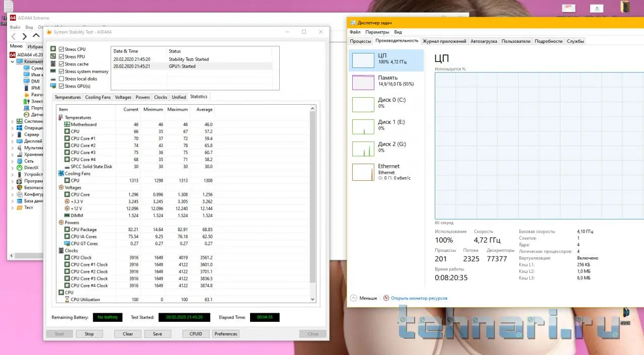This screenshot has width=644, height=355.
Task: Toggle the Stress system memory checkbox
Action: tap(61, 72)
